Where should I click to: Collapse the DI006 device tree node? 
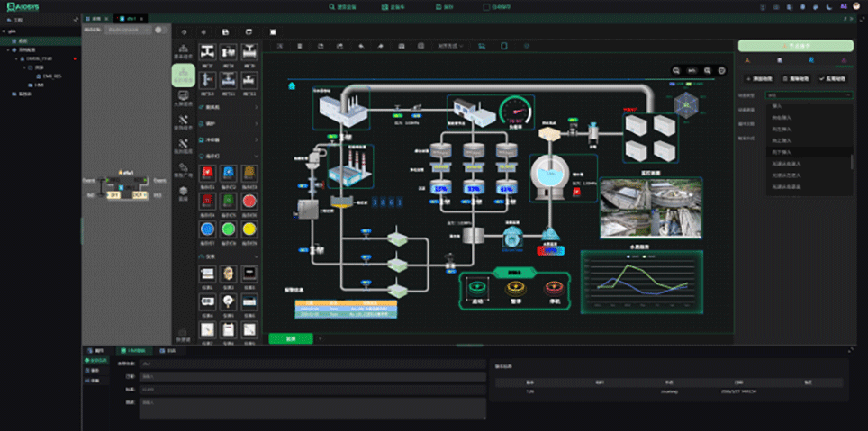15,58
